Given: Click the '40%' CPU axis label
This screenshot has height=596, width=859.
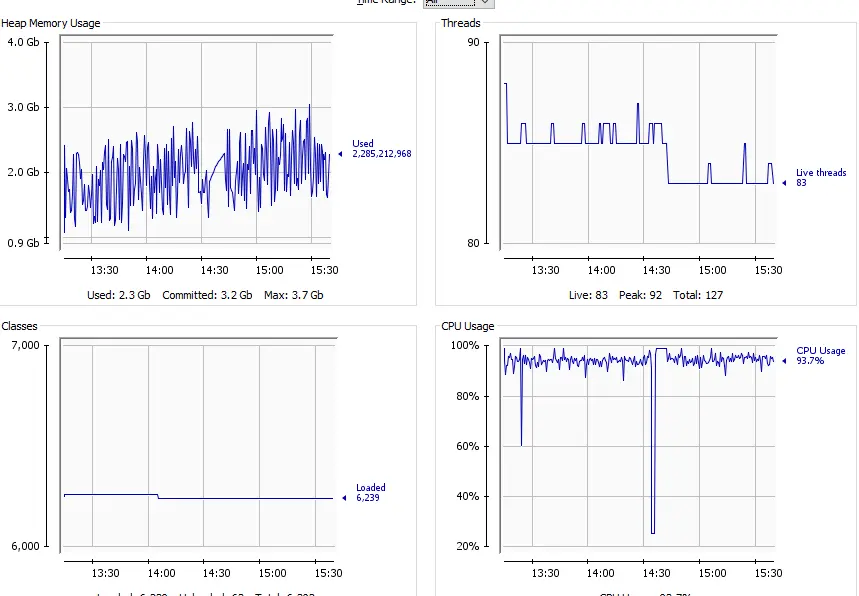Looking at the screenshot, I should 467,496.
